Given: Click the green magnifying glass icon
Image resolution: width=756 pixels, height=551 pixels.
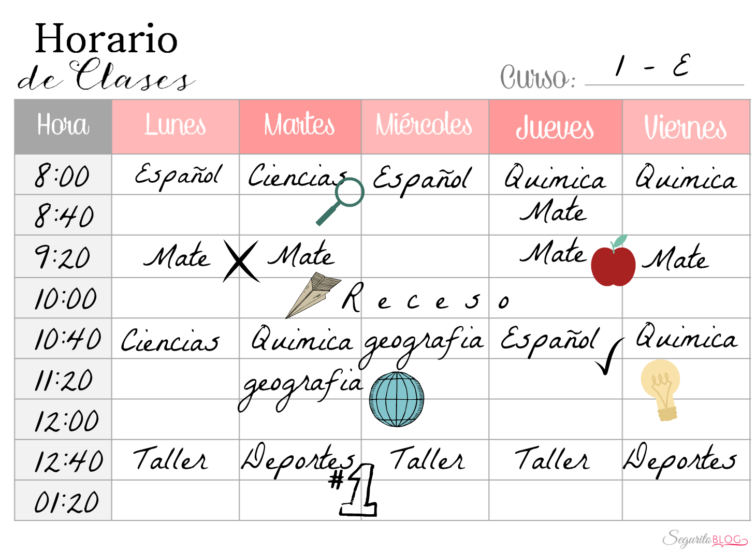Looking at the screenshot, I should tap(340, 201).
